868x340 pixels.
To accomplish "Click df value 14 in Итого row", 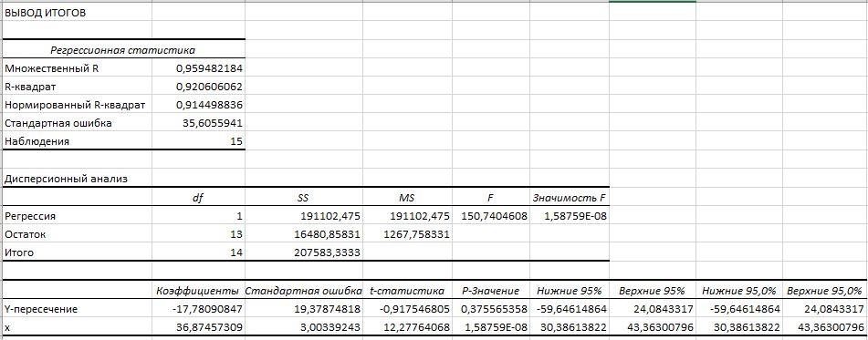I will pyautogui.click(x=236, y=252).
